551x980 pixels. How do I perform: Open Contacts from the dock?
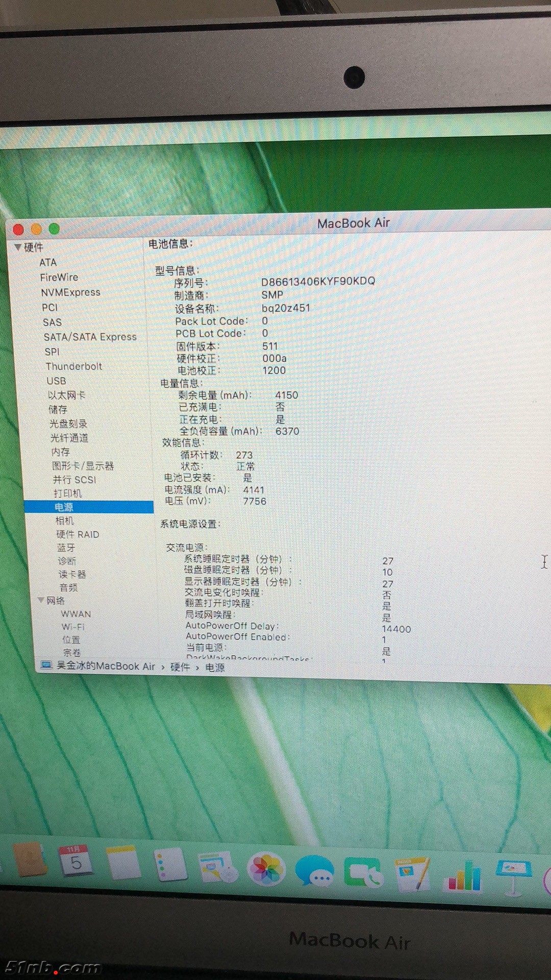click(x=30, y=860)
